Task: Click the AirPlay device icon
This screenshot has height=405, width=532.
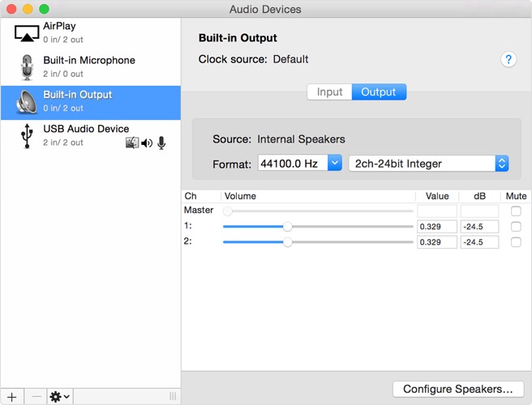Action: [x=28, y=32]
